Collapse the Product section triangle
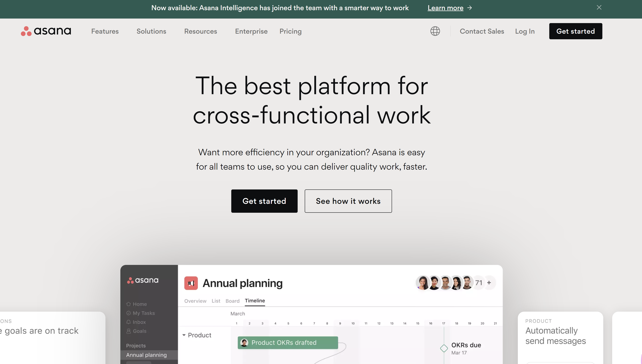Screen dimensions: 642x364 pyautogui.click(x=184, y=335)
